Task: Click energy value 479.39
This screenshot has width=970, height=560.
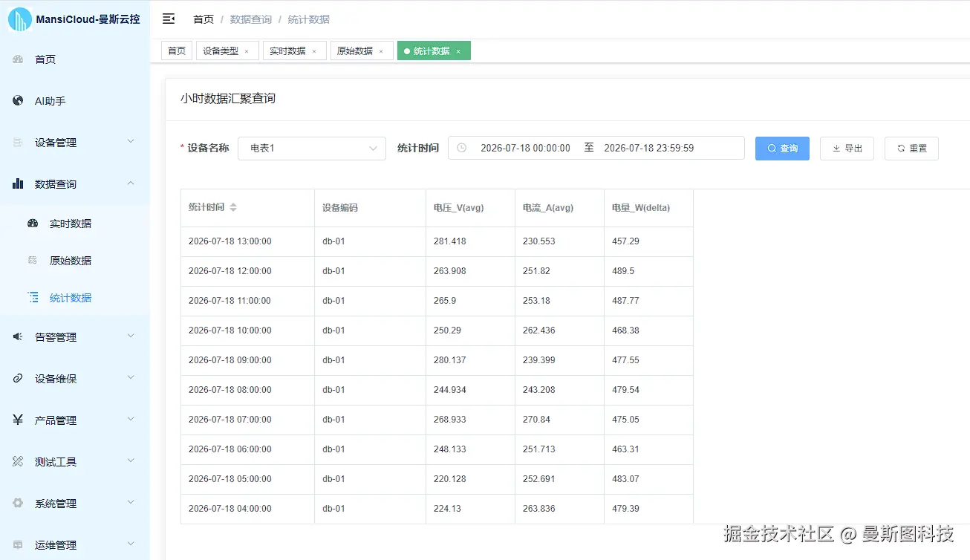Action: click(x=625, y=509)
